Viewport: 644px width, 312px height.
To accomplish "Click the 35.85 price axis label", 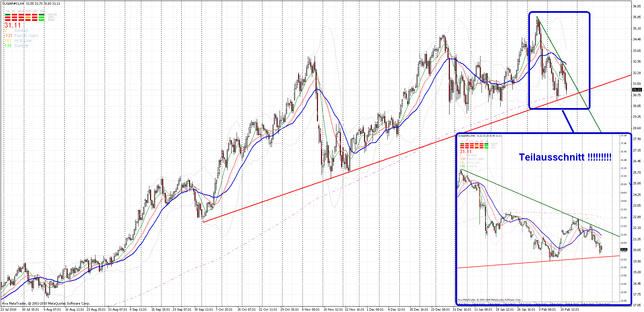I will click(x=637, y=17).
